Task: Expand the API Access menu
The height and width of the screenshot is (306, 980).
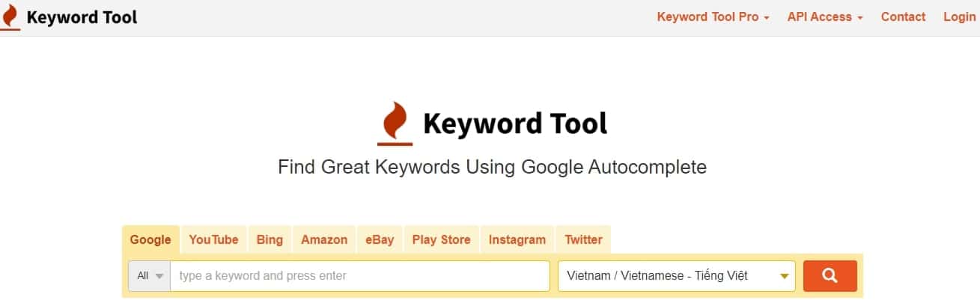Action: [825, 17]
